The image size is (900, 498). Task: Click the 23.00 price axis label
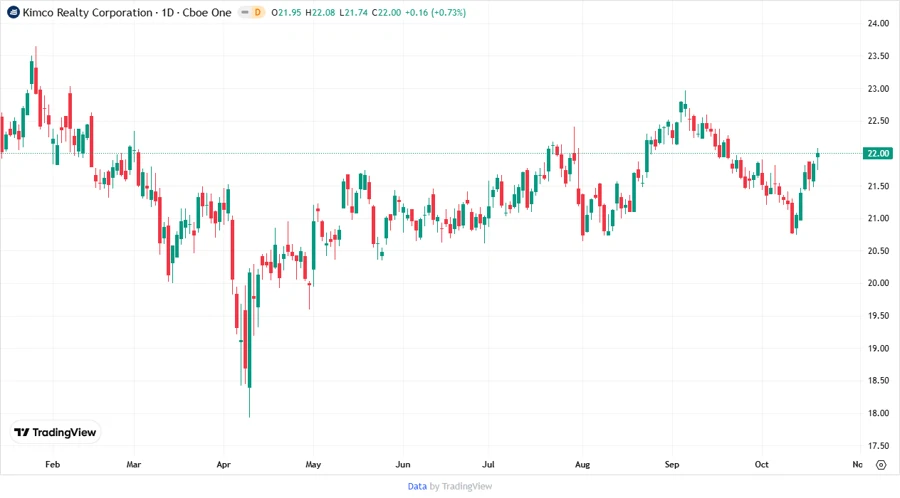[x=878, y=88]
